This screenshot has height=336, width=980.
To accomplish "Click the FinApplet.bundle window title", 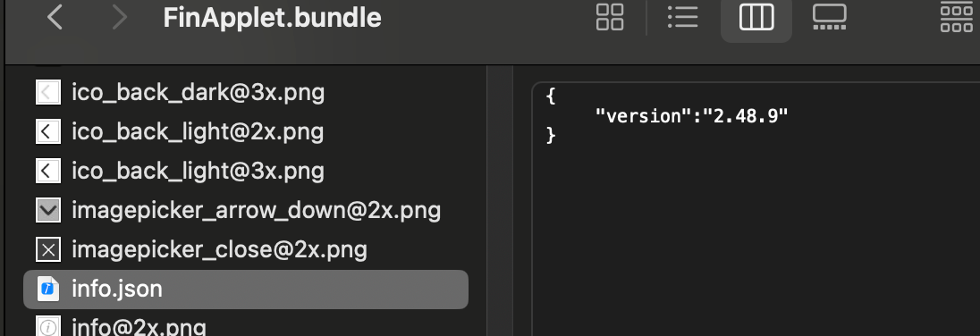I will point(272,18).
